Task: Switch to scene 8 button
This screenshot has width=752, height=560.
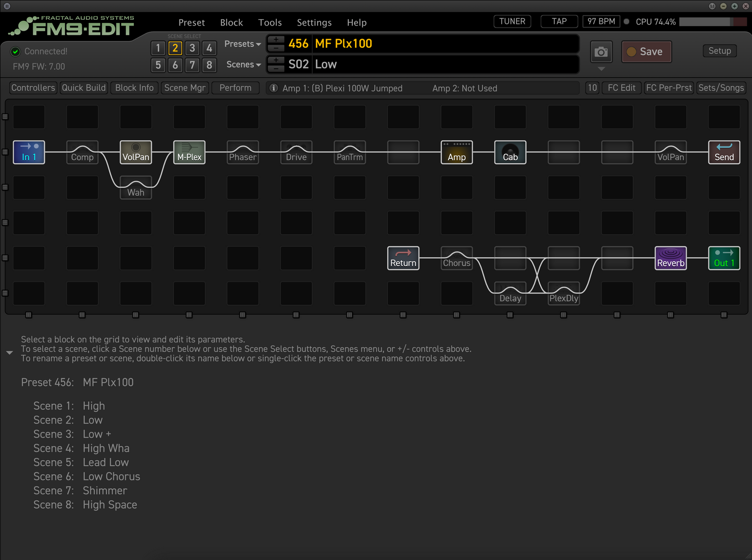Action: [x=209, y=65]
